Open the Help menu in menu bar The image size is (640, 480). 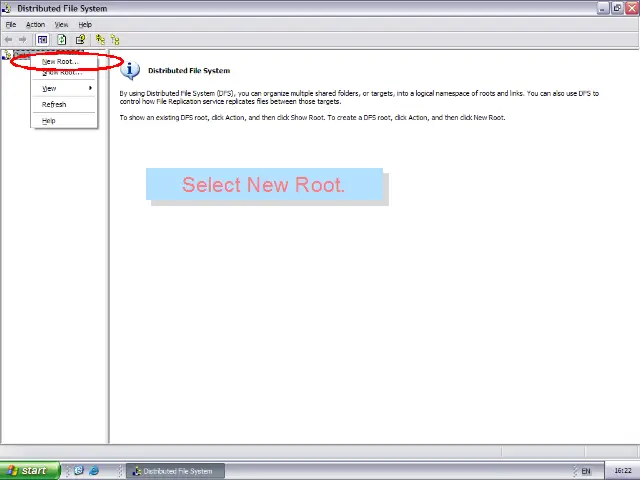coord(85,24)
